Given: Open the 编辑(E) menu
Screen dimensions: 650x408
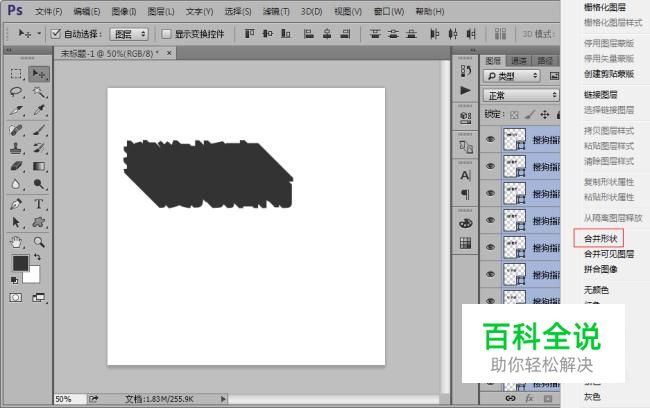Looking at the screenshot, I should coord(87,11).
